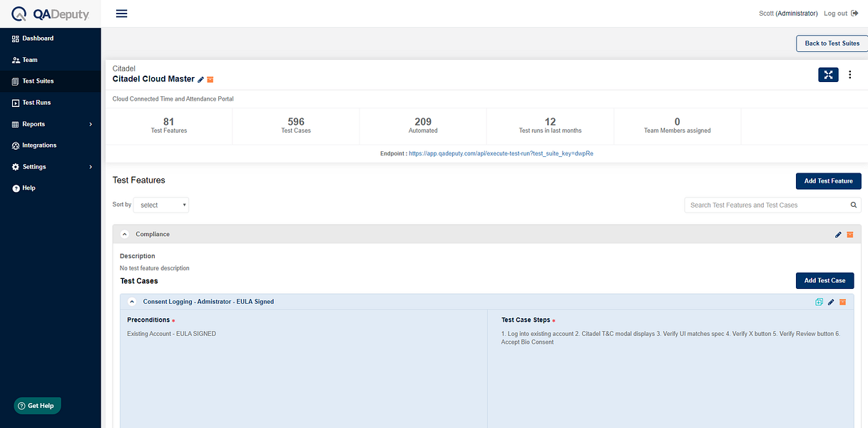Click the Settings gear icon
Viewport: 868px width, 428px height.
point(16,167)
